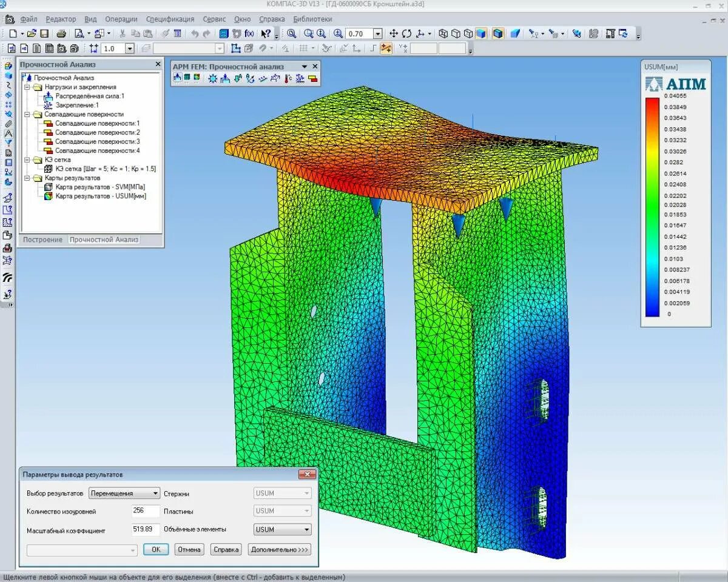This screenshot has height=582, width=728.
Task: Click the Справка button in dialog
Action: (226, 549)
